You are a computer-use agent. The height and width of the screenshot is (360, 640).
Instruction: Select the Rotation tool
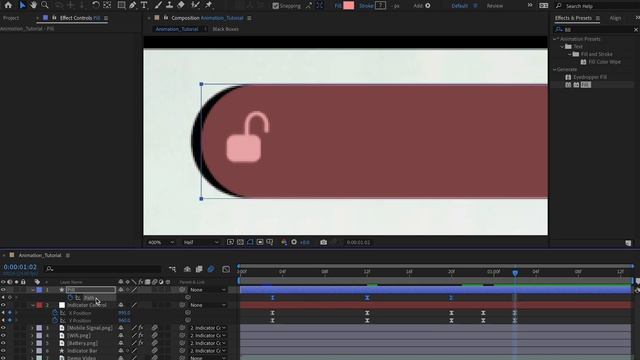pos(96,5)
